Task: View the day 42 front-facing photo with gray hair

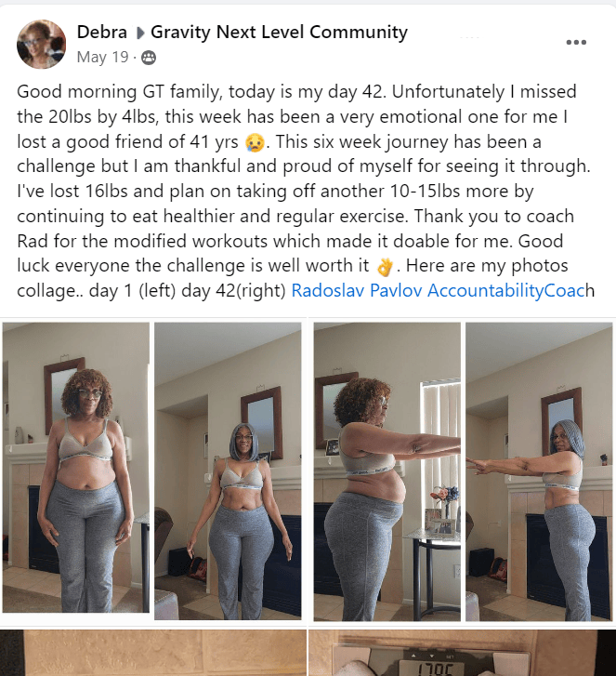Action: pyautogui.click(x=228, y=471)
